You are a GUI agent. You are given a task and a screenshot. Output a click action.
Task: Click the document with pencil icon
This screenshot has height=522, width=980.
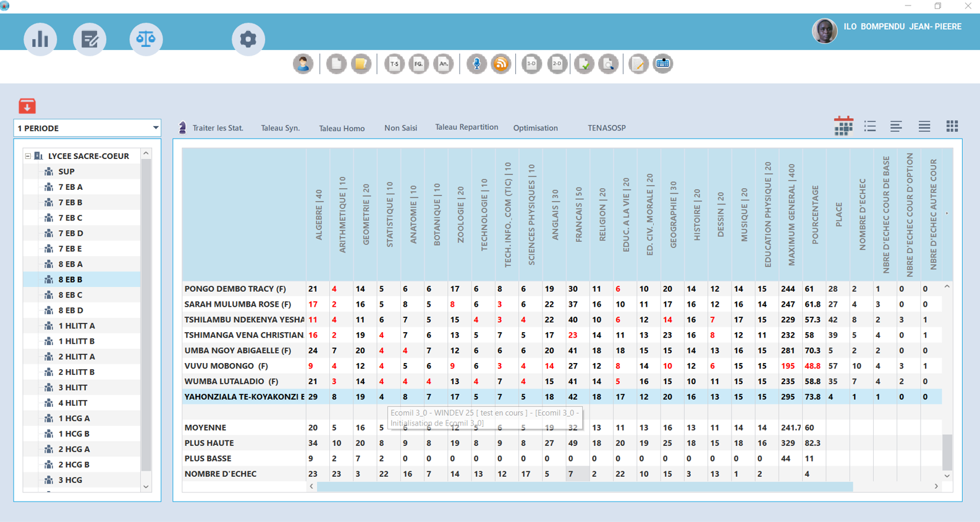(638, 64)
